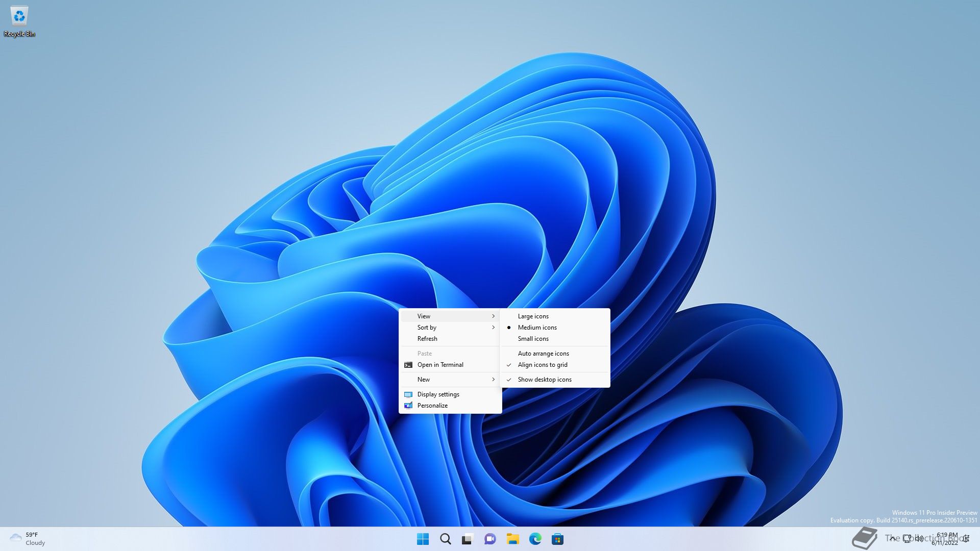Open the weather widget showing Cloudy
The width and height of the screenshot is (980, 551).
[x=28, y=539]
